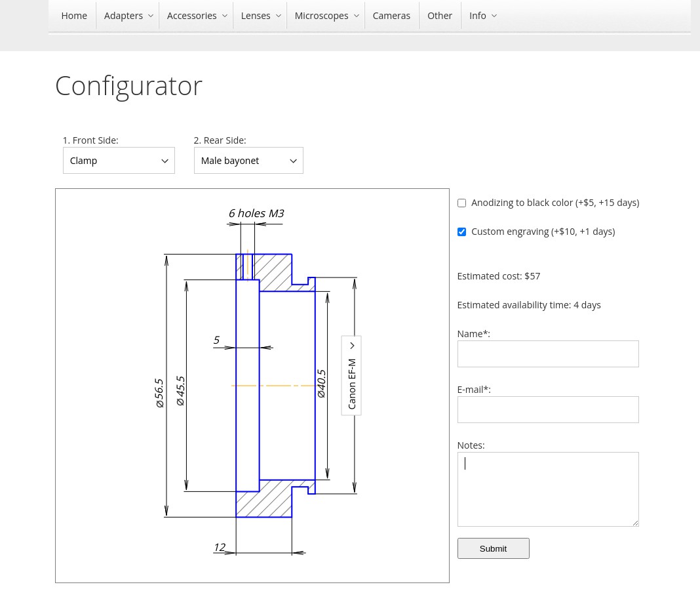Grab the Notes textarea resize handle

click(635, 523)
